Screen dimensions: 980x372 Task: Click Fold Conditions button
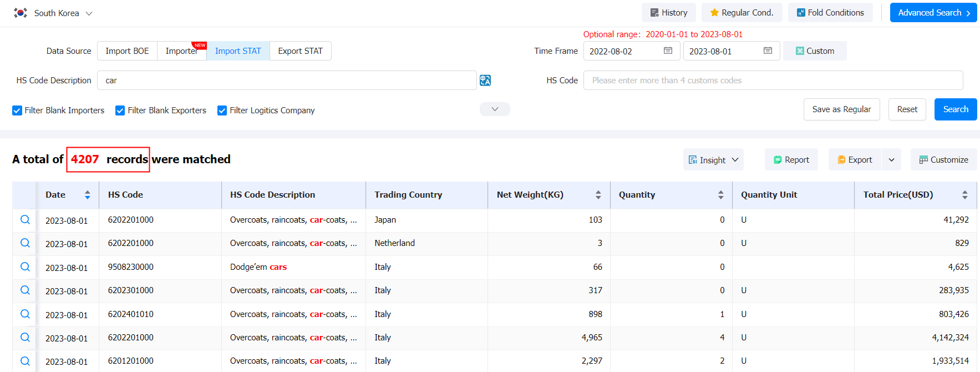coord(830,13)
